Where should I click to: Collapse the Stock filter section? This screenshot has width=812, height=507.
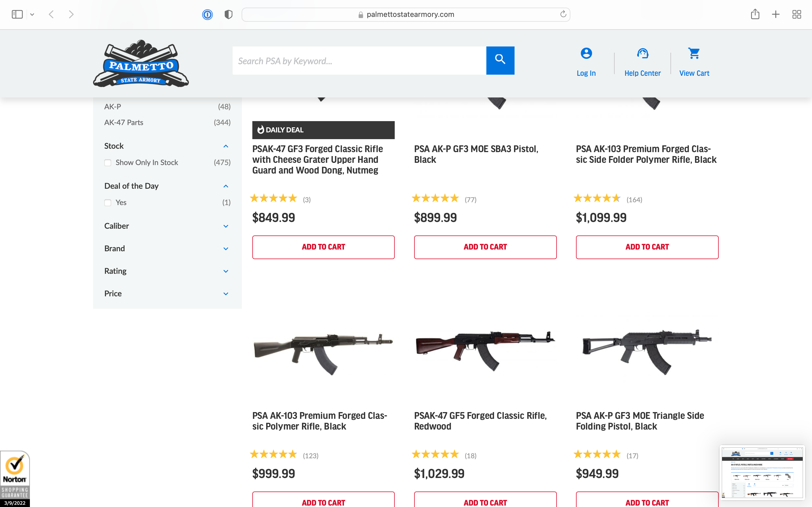click(x=226, y=146)
